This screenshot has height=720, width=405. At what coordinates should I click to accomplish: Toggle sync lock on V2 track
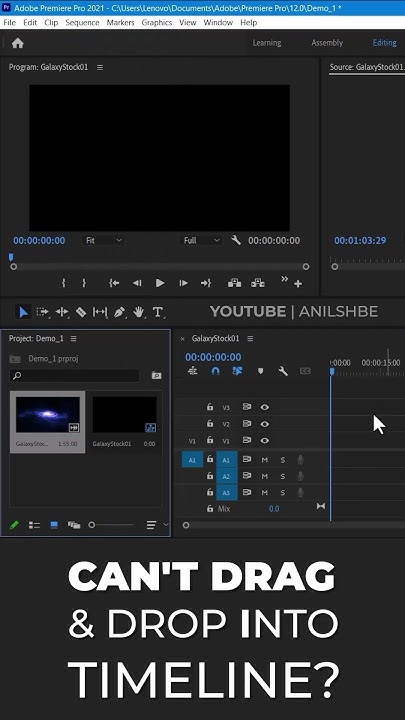tap(247, 424)
